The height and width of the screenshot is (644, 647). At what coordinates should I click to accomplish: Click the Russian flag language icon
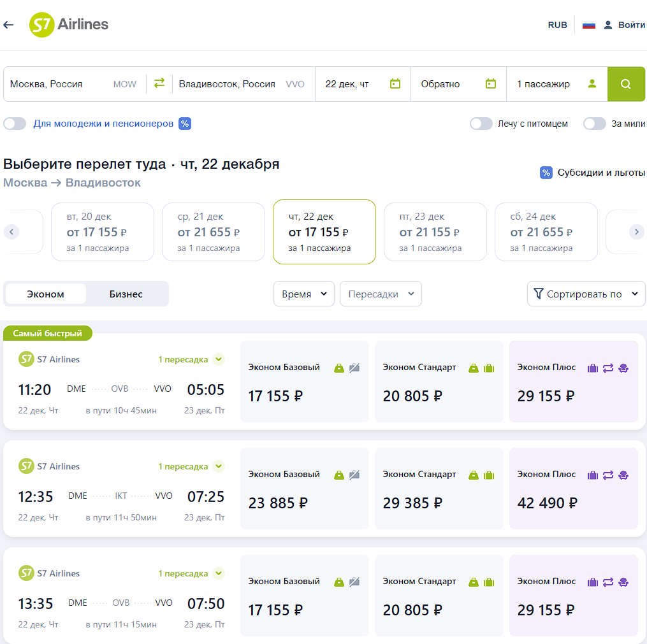589,25
